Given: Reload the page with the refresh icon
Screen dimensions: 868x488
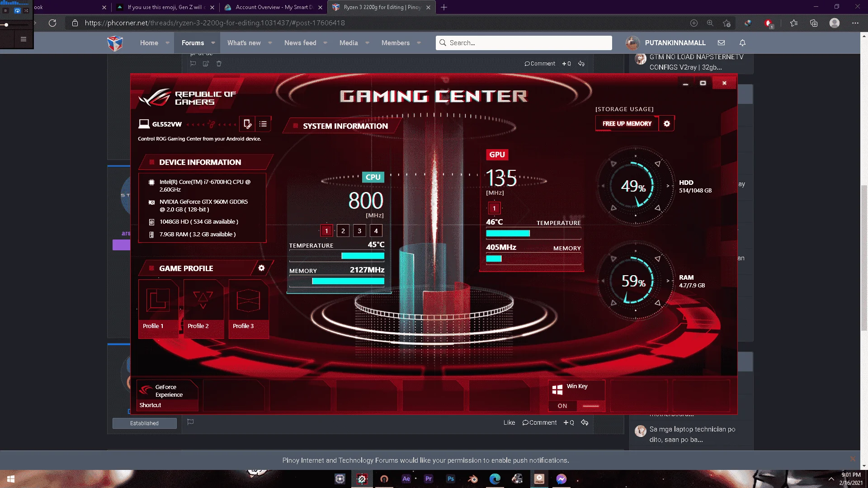Looking at the screenshot, I should (x=52, y=23).
